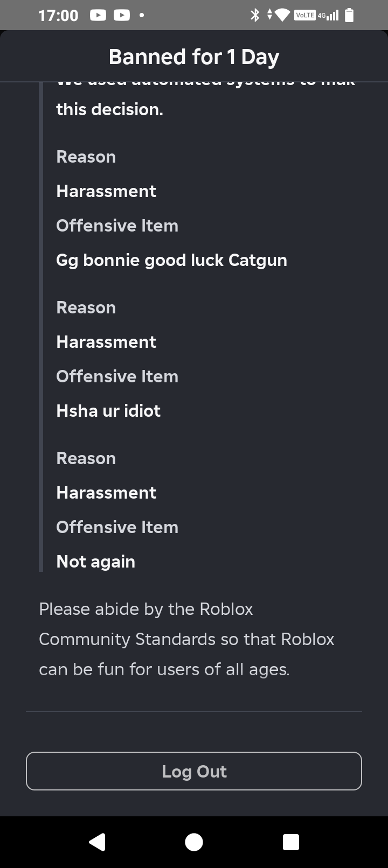388x868 pixels.
Task: Tap the "Banned for 1 Day" title
Action: (x=194, y=57)
